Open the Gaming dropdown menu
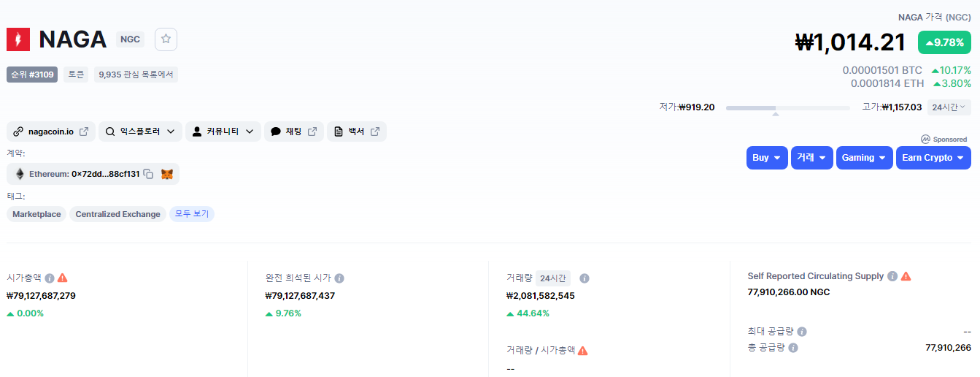This screenshot has height=377, width=980. pos(864,158)
